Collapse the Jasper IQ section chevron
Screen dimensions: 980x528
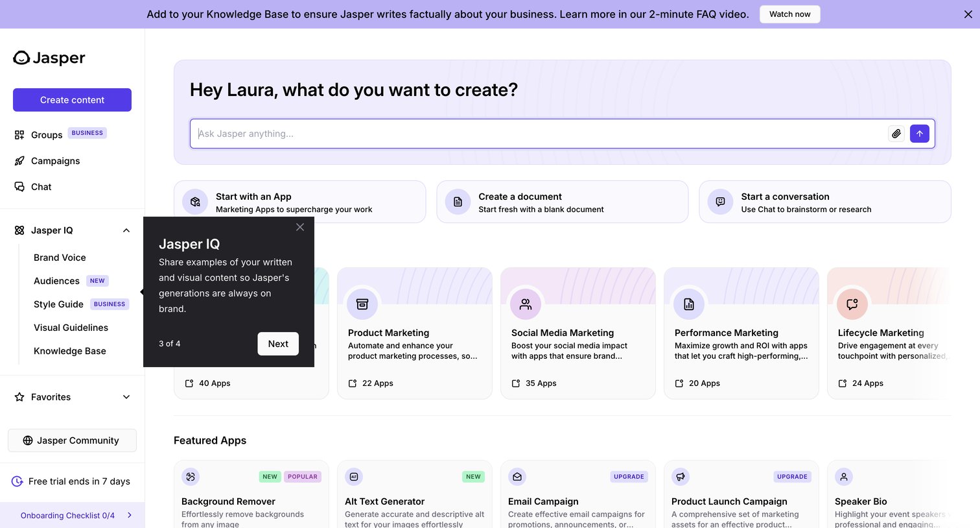coord(126,230)
